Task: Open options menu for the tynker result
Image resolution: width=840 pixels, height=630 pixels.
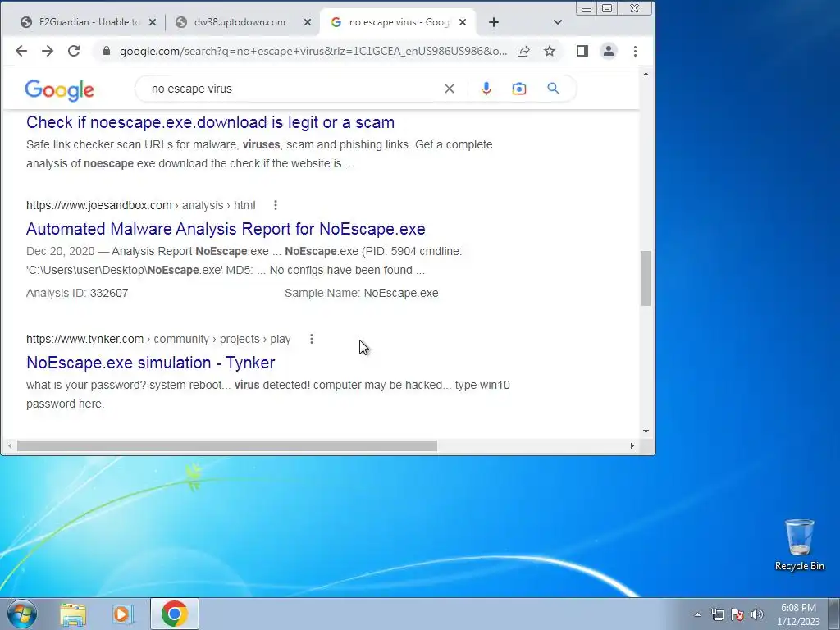Action: pyautogui.click(x=311, y=339)
